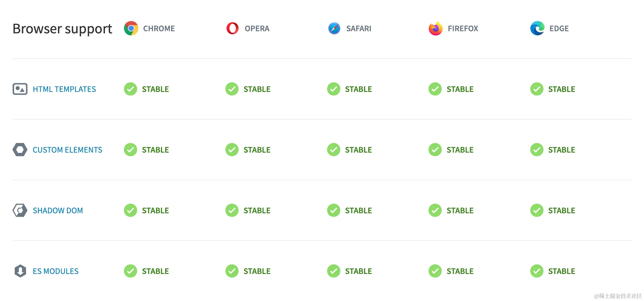Click the Opera browser logo icon
This screenshot has width=644, height=301.
point(233,29)
